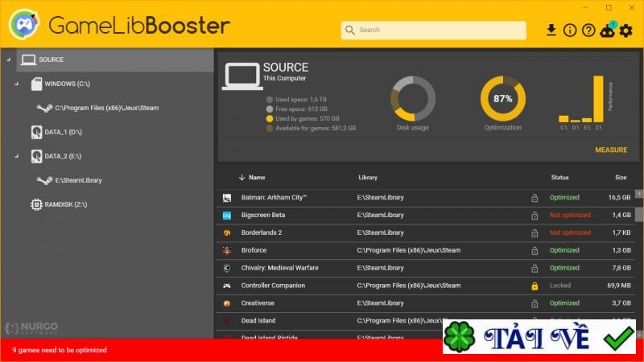The width and height of the screenshot is (644, 362).
Task: Click Bigscreen Beta Not optimized status
Action: pos(570,215)
